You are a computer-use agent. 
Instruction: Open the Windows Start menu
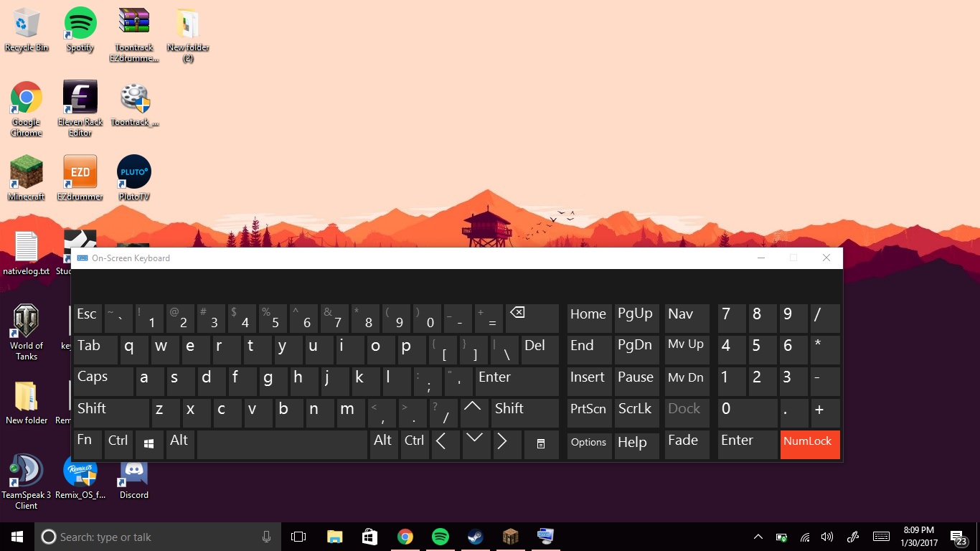click(17, 537)
